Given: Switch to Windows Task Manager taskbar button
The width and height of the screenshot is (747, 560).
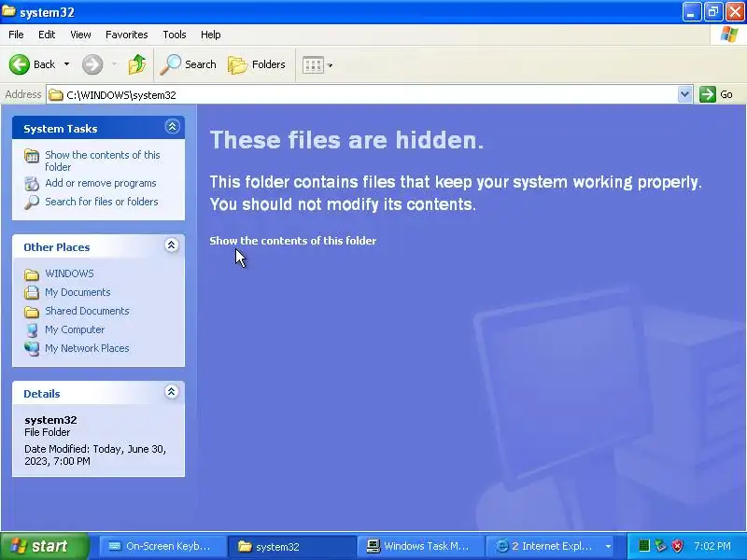Looking at the screenshot, I should click(419, 546).
